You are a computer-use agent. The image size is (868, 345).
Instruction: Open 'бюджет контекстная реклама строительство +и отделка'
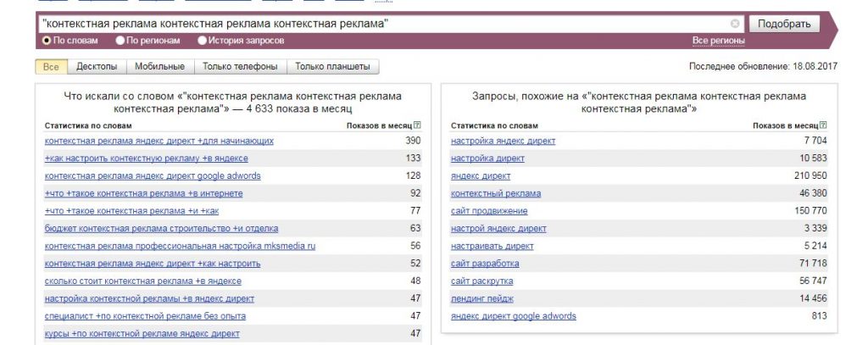point(162,229)
